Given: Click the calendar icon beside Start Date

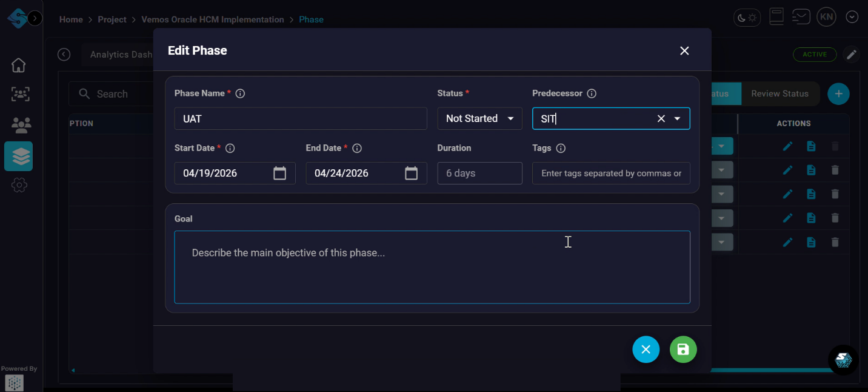Looking at the screenshot, I should pyautogui.click(x=279, y=173).
